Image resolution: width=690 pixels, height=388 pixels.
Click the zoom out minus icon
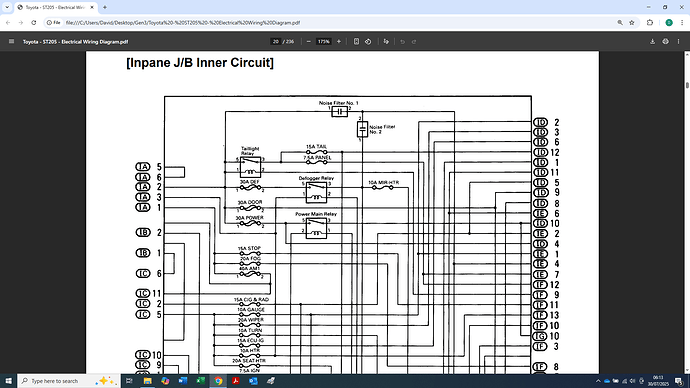tap(308, 41)
